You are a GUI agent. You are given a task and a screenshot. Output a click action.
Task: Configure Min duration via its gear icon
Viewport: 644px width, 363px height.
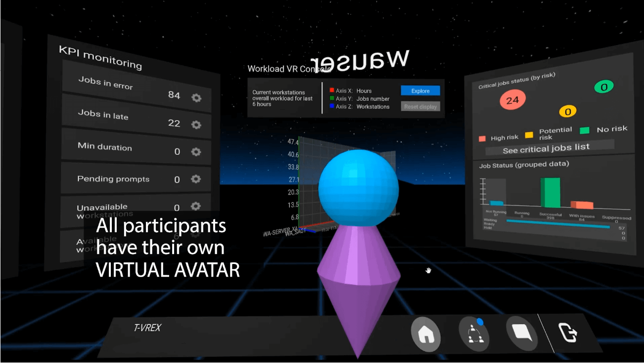click(196, 152)
